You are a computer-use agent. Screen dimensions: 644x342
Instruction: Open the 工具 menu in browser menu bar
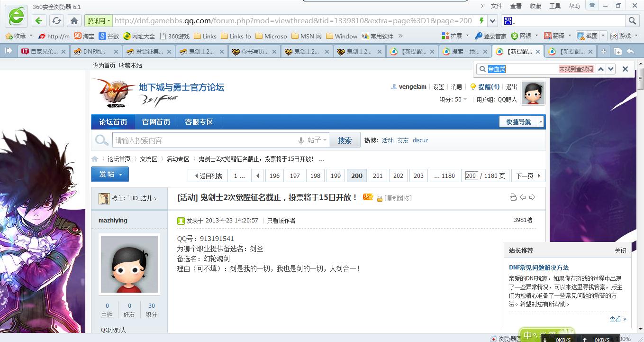click(554, 6)
